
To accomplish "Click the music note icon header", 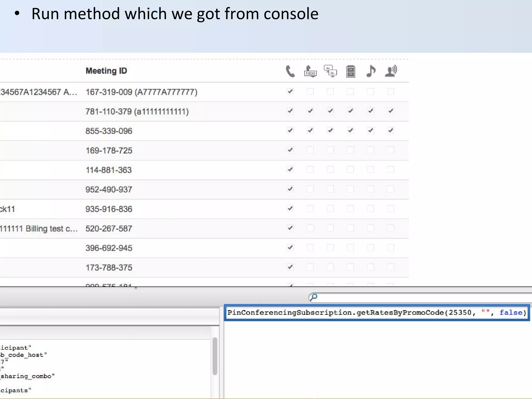I will [x=371, y=71].
